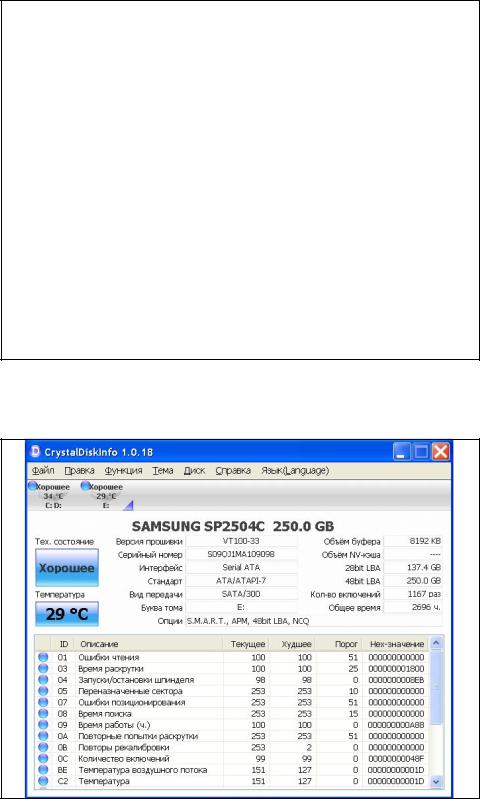Click the ID column header
The image size is (480, 799).
click(63, 645)
